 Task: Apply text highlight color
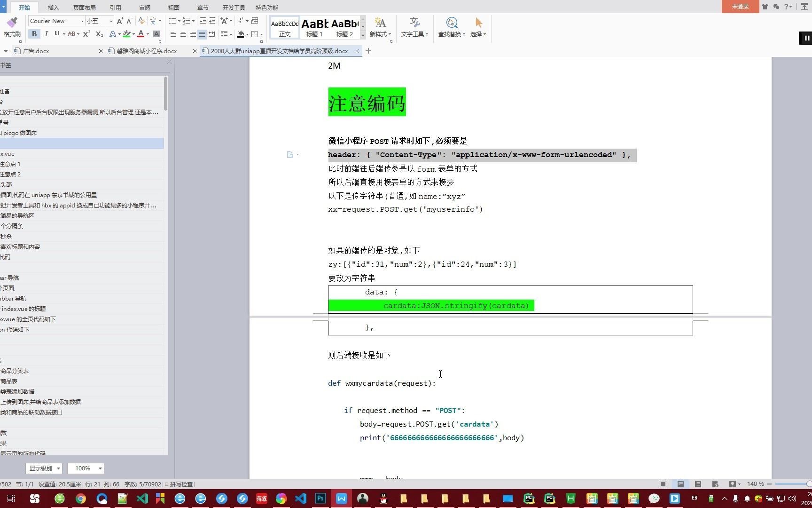[126, 34]
